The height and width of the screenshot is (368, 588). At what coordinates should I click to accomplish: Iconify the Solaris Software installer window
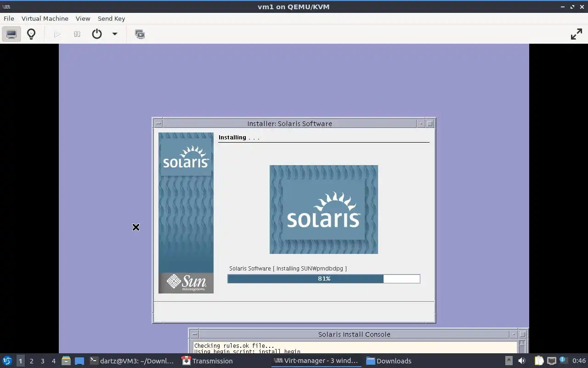pos(421,123)
